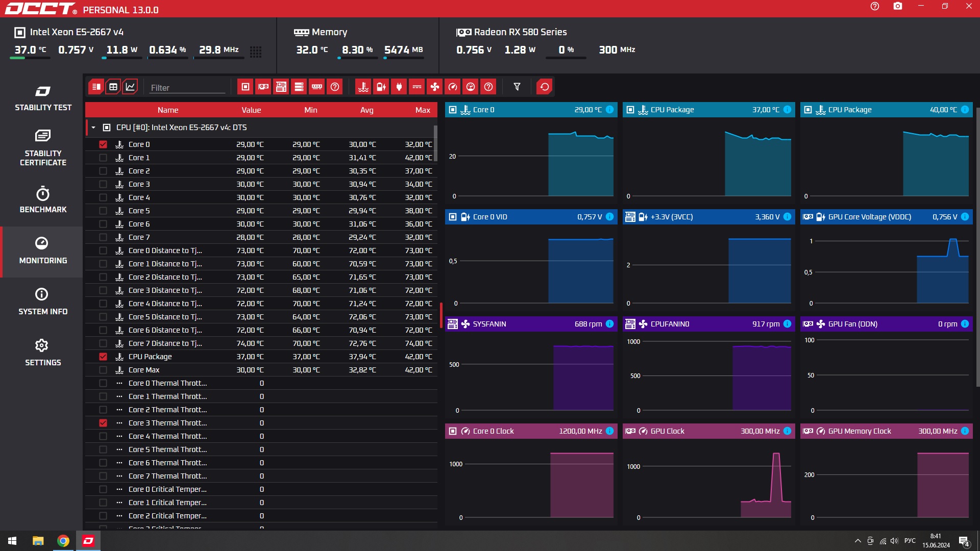Collapse the CPU [#0] Intel Xeon DTS group

click(93, 128)
